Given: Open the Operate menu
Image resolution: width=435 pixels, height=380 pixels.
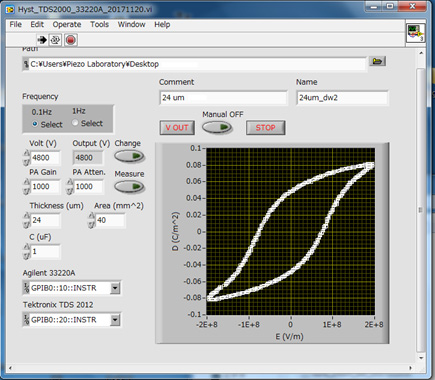Looking at the screenshot, I should [x=67, y=25].
